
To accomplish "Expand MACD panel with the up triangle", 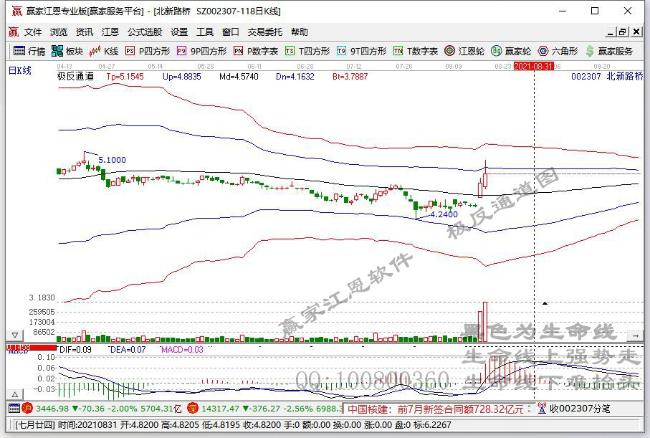I will click(15, 394).
